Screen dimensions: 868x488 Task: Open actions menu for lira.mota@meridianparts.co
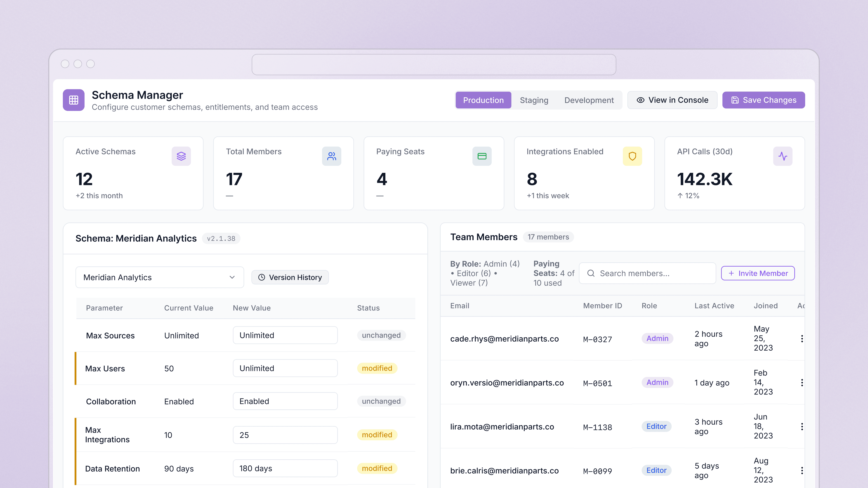pos(802,427)
